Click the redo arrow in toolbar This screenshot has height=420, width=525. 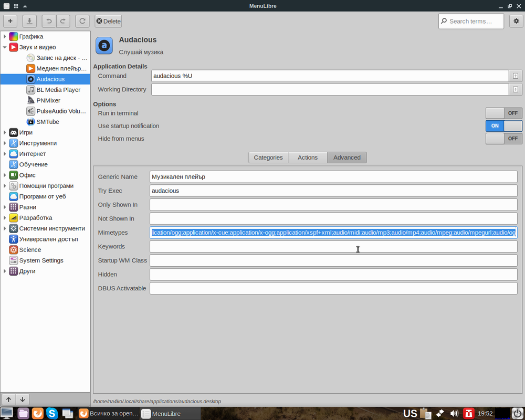(63, 21)
